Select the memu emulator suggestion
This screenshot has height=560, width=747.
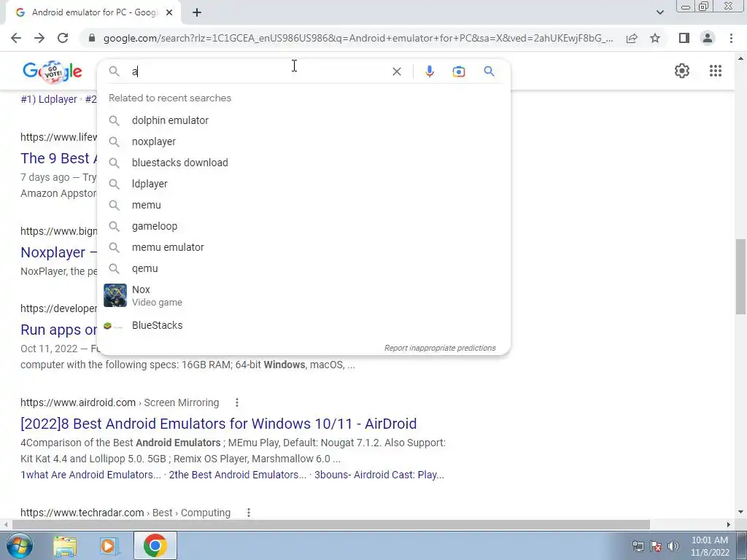coord(303,248)
